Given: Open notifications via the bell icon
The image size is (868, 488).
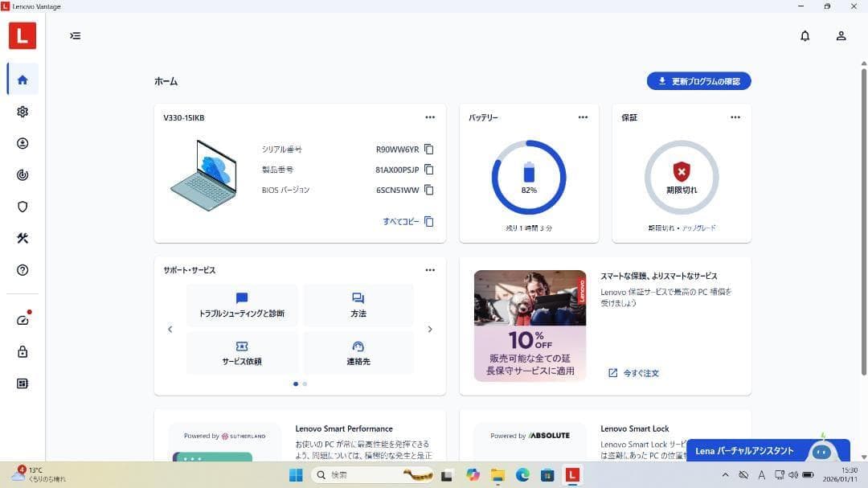Looking at the screenshot, I should 805,35.
